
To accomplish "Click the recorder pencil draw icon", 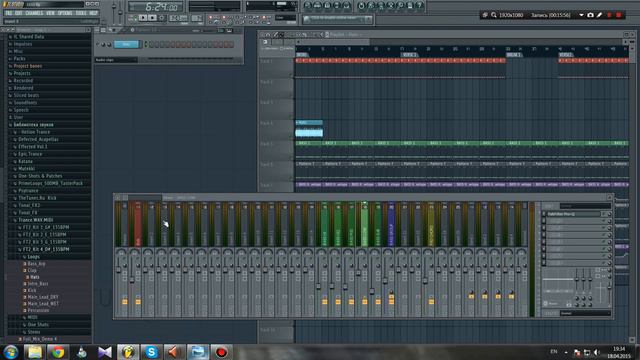I will [600, 15].
